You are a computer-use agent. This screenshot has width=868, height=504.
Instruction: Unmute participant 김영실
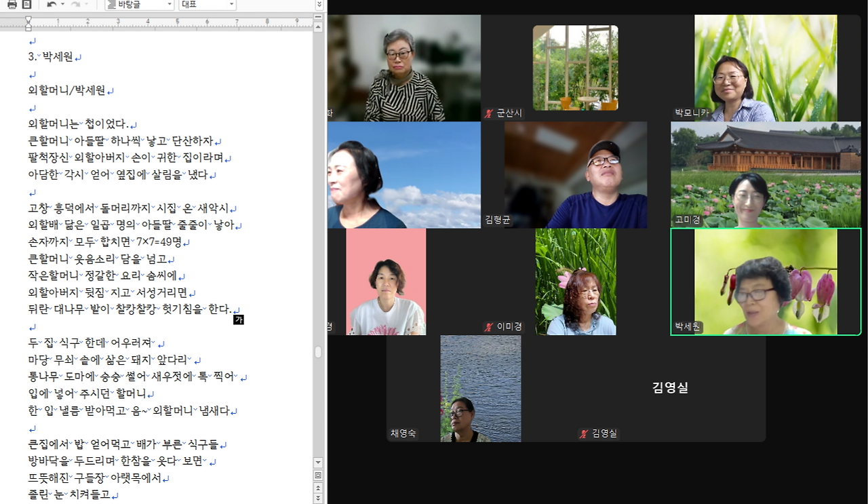[582, 433]
